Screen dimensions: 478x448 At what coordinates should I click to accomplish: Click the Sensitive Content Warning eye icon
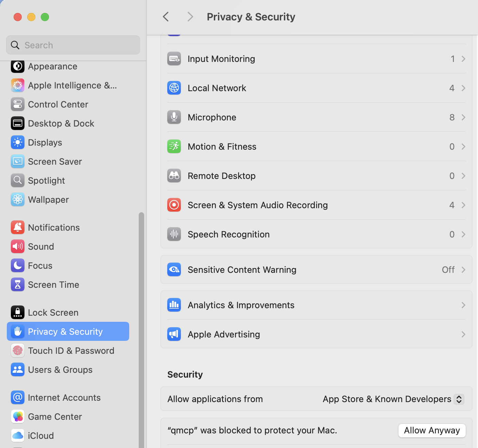(x=174, y=270)
